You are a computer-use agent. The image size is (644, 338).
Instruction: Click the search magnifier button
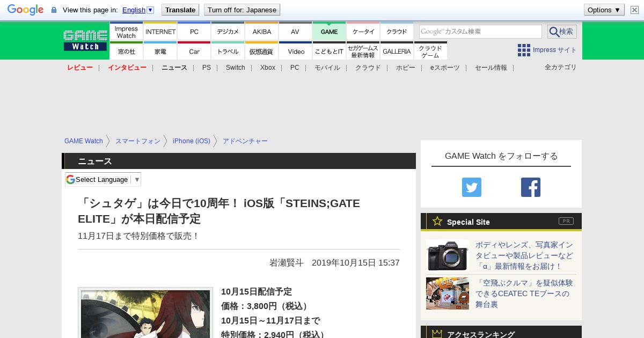562,32
